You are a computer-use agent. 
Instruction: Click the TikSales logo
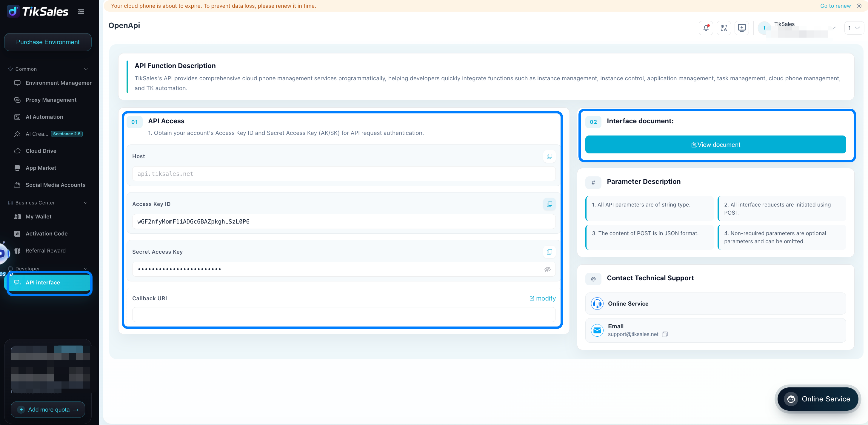[x=38, y=11]
